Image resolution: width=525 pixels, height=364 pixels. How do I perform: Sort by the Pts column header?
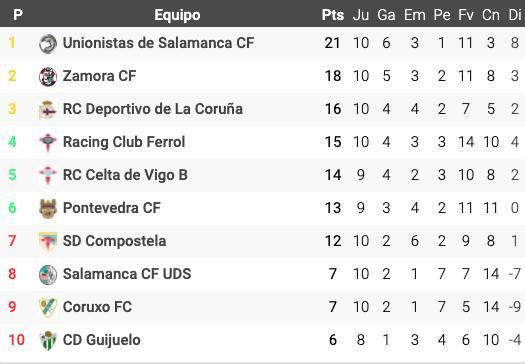point(333,15)
